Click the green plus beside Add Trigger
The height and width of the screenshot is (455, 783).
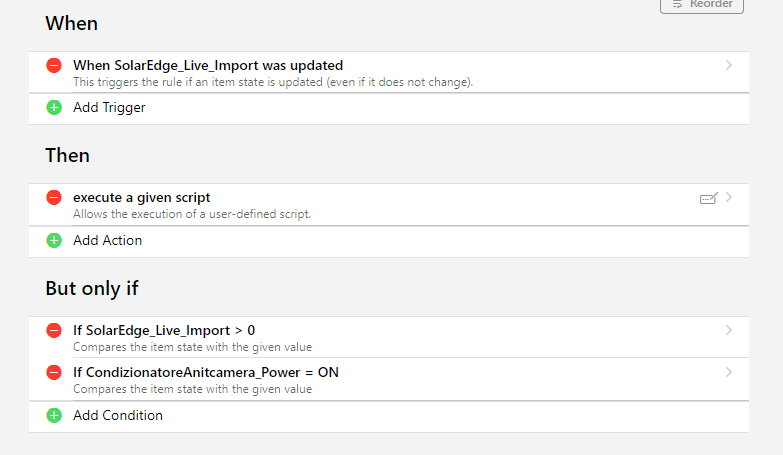tap(54, 107)
